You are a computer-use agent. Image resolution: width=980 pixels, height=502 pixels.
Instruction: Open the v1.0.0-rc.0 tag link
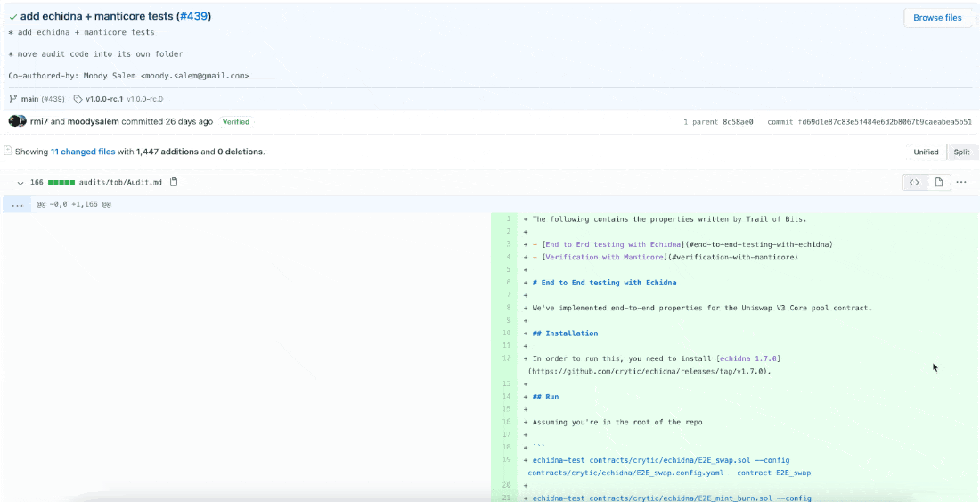(x=145, y=99)
